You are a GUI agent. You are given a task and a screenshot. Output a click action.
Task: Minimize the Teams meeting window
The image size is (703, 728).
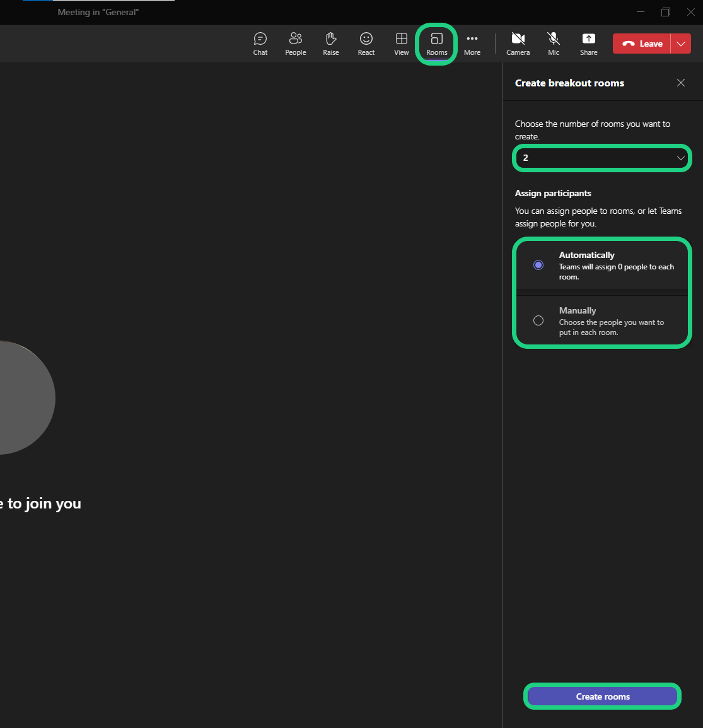641,12
